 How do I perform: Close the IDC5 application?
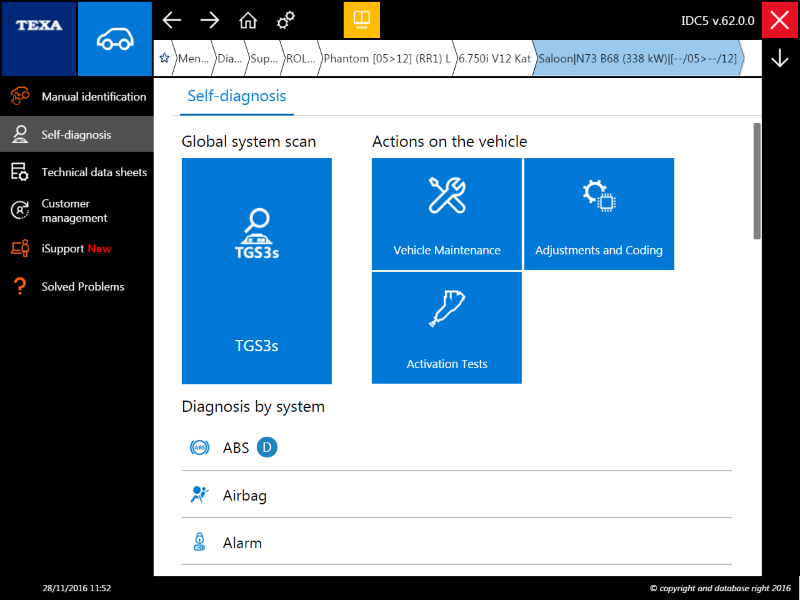click(780, 20)
